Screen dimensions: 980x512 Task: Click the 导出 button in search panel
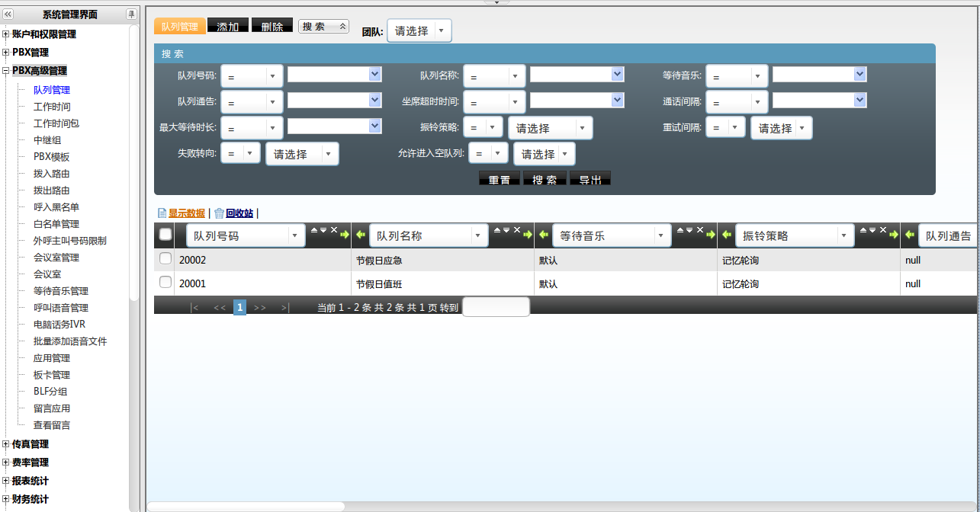[x=590, y=179]
